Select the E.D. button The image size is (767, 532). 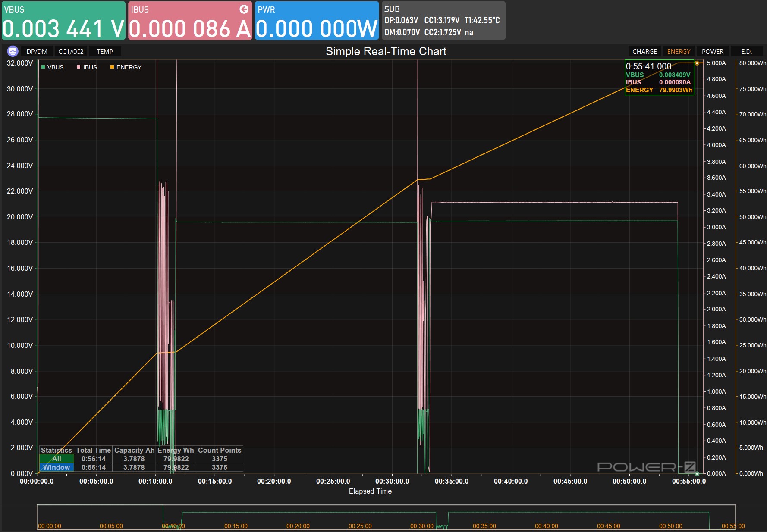747,51
